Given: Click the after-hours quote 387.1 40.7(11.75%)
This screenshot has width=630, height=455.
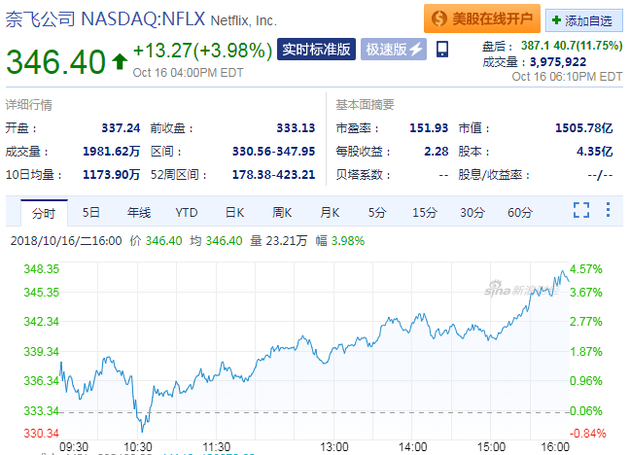Looking at the screenshot, I should coord(571,45).
